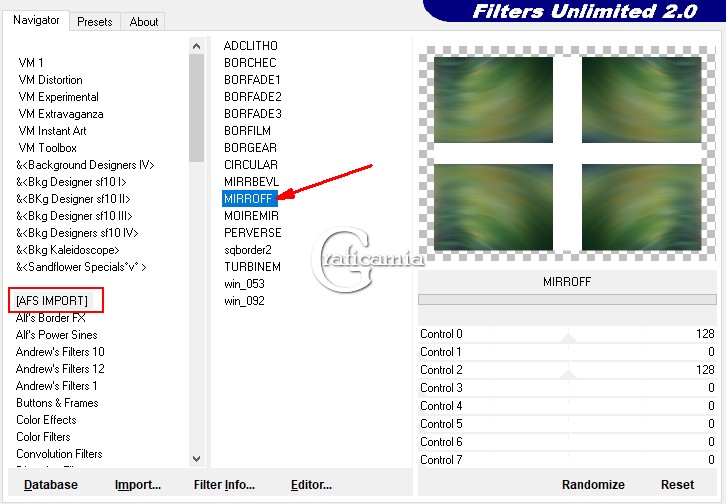Select Buttons & Frames category
Screen dimensions: 726x504
(57, 403)
